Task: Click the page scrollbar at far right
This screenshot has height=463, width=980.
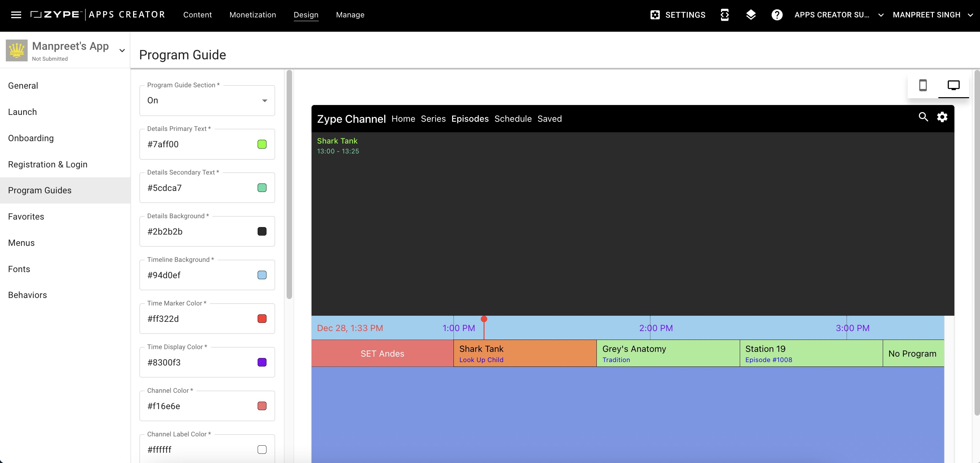Action: pos(977,242)
